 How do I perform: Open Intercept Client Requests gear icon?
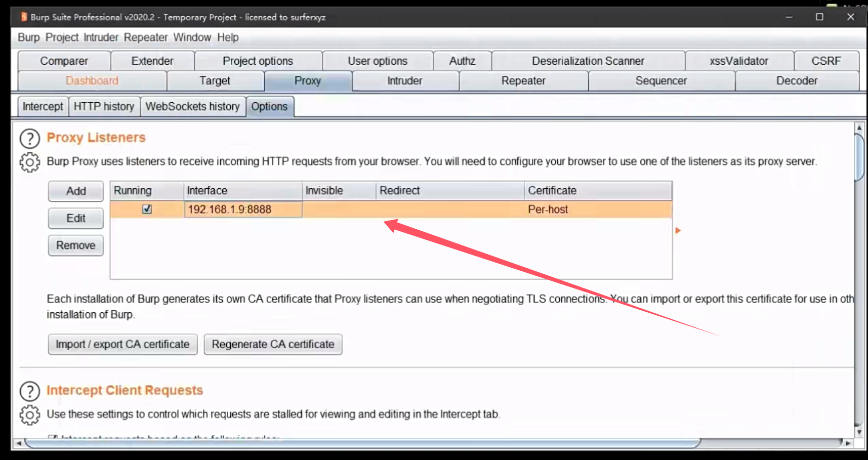pos(29,415)
